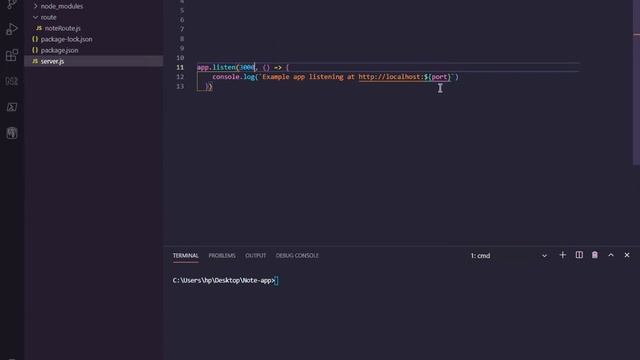Maximize the panel with the up chevron

click(611, 255)
